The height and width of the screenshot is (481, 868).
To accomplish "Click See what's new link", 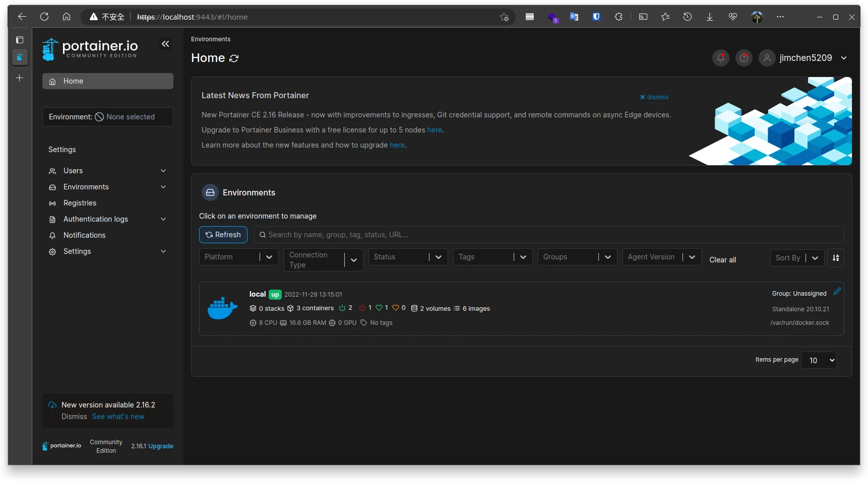I will [118, 417].
